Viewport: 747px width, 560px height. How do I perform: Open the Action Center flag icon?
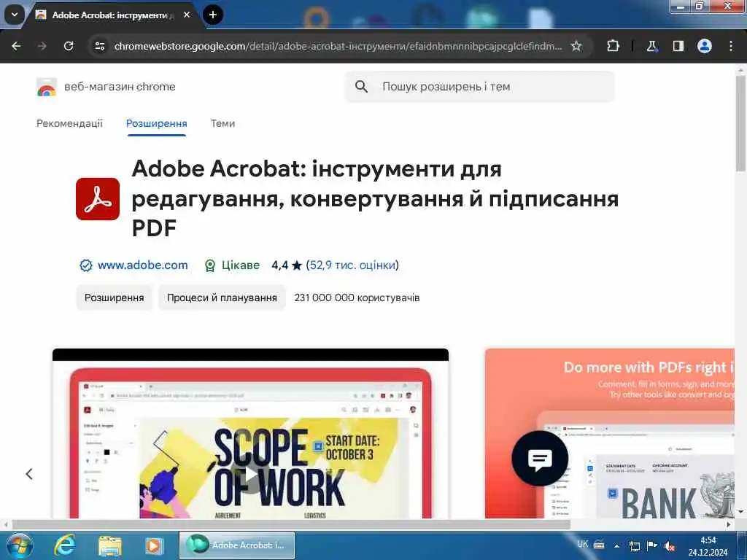(x=651, y=545)
